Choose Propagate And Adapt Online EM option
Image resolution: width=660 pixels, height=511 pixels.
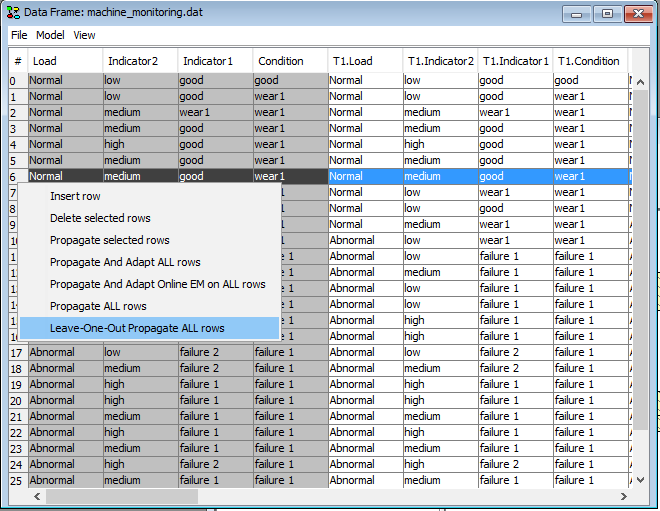tap(149, 284)
